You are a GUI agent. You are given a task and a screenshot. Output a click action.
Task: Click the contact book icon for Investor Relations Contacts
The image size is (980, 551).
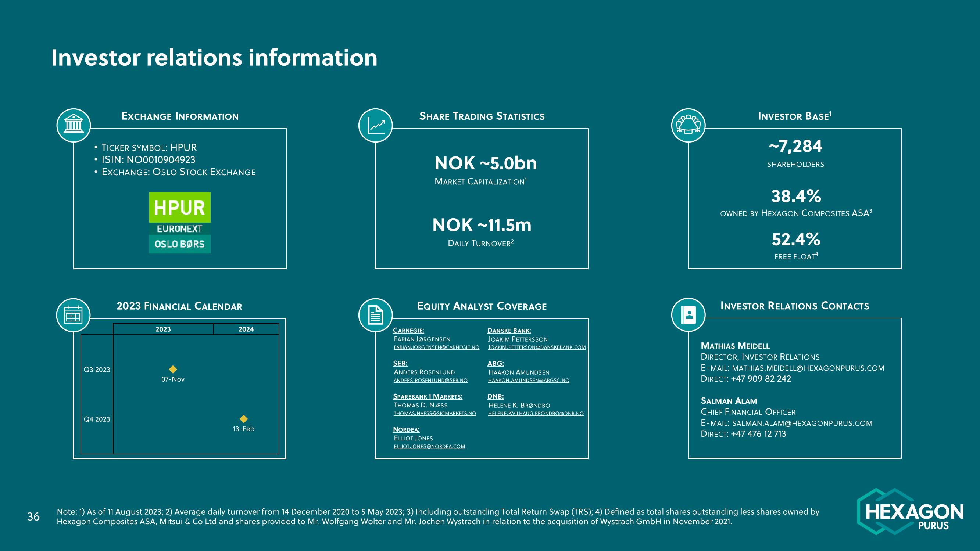(688, 315)
